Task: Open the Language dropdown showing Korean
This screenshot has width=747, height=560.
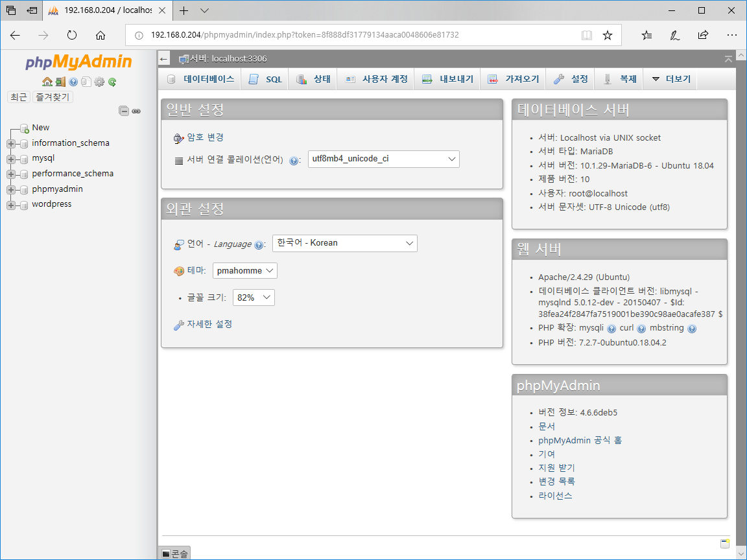Action: tap(345, 243)
